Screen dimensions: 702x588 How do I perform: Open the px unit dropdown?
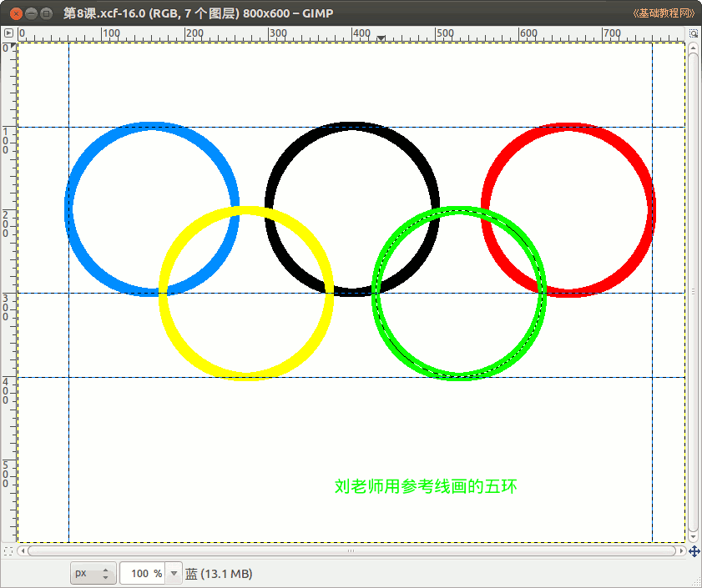click(93, 573)
